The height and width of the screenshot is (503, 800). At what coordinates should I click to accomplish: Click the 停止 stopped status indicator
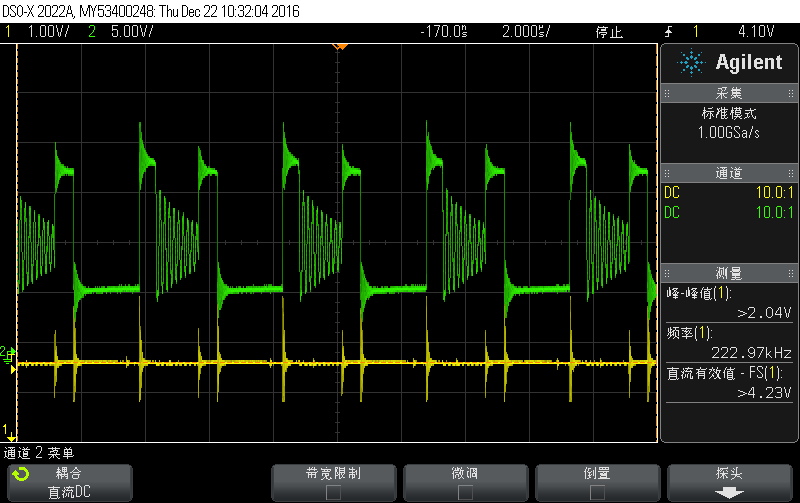click(x=609, y=32)
